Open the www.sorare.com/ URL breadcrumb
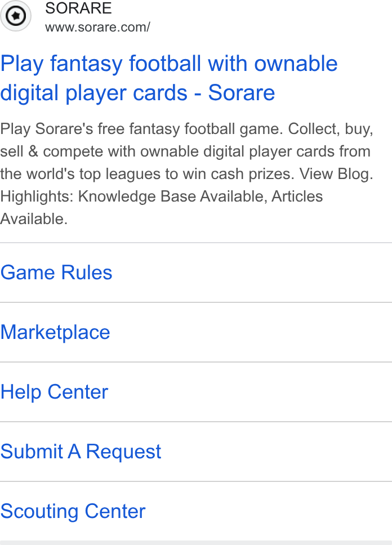 [97, 27]
